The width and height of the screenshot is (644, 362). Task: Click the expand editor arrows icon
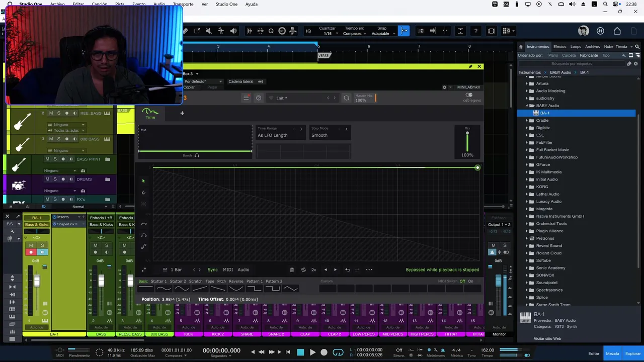click(x=143, y=270)
